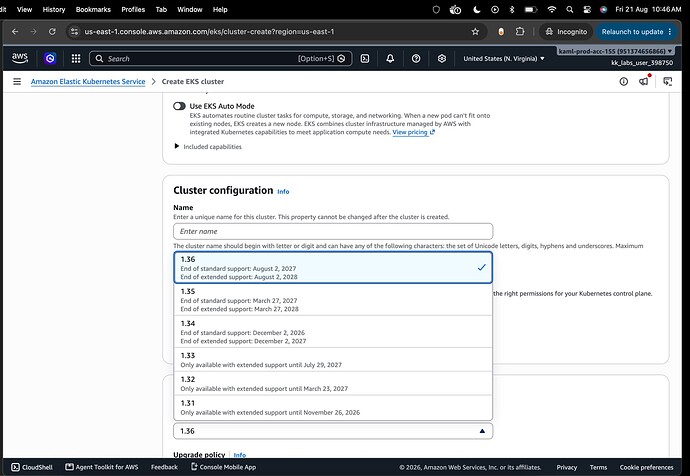Go forward with the browser forward arrow

pos(33,32)
